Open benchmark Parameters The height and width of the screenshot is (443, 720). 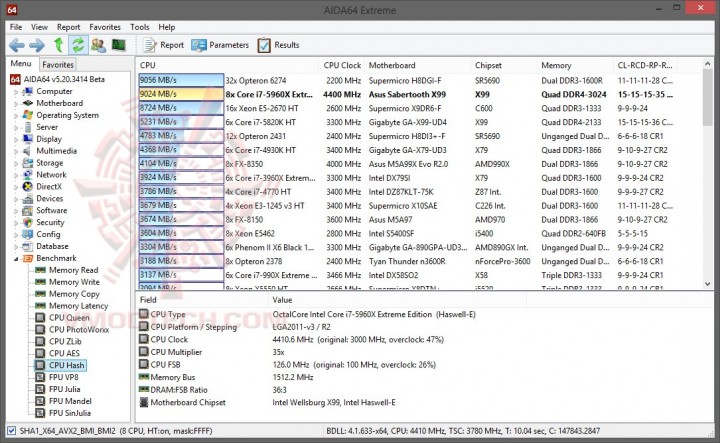(220, 45)
